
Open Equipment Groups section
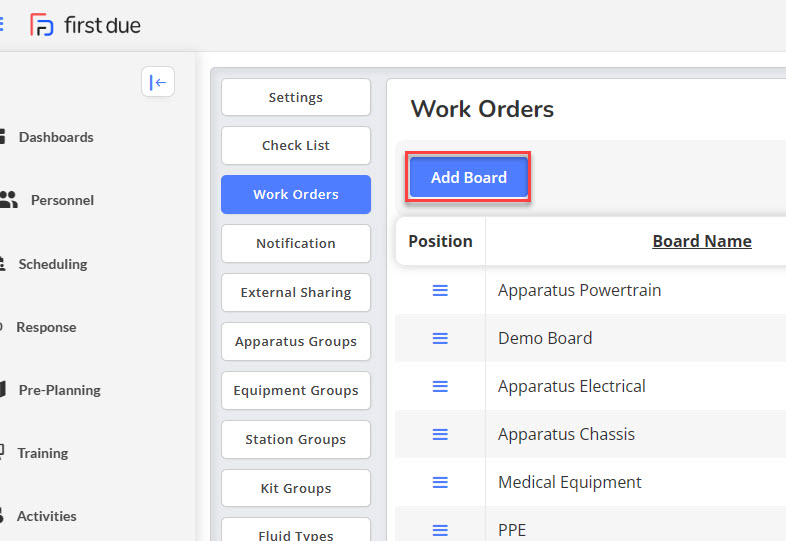click(x=296, y=390)
